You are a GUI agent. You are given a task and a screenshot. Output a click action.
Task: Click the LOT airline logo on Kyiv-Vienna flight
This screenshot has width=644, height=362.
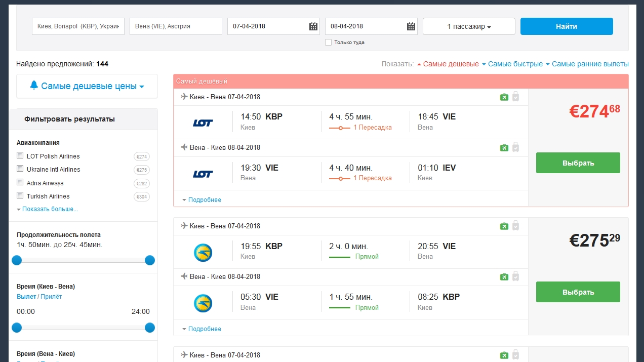(203, 123)
